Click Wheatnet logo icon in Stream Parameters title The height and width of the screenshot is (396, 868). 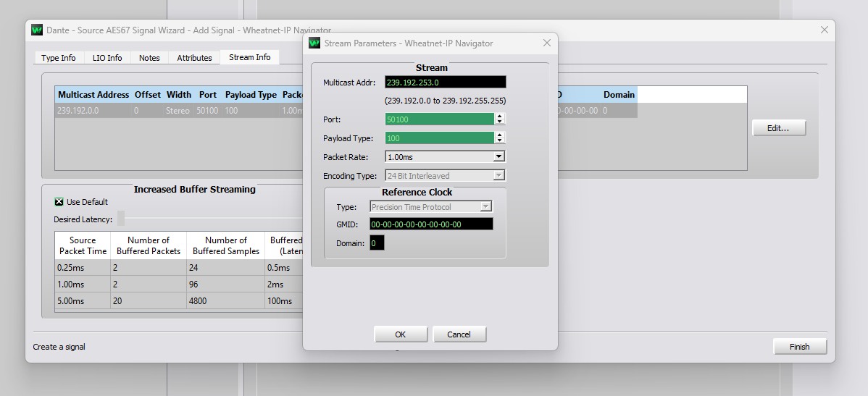[314, 43]
